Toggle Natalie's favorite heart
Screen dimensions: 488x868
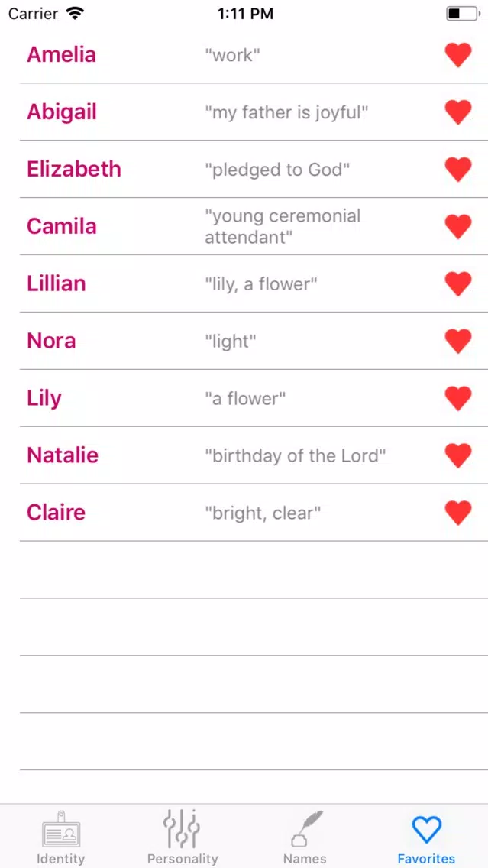458,455
